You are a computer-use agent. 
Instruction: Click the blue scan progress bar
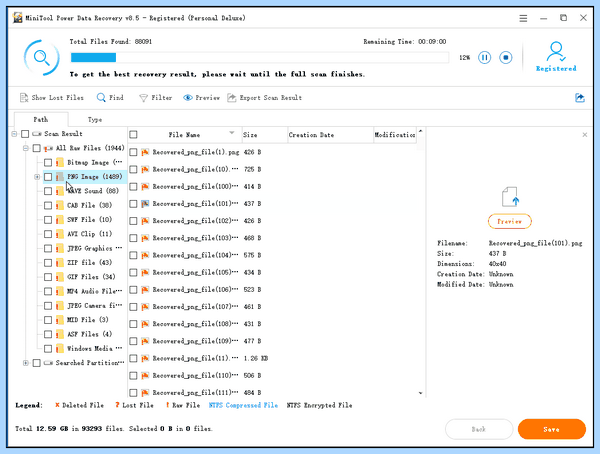(x=93, y=58)
